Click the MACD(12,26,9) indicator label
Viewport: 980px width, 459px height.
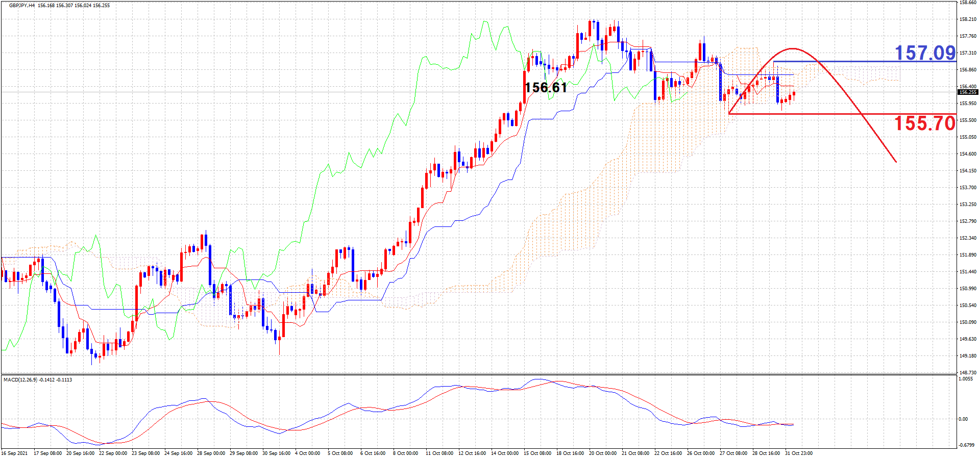[x=20, y=380]
